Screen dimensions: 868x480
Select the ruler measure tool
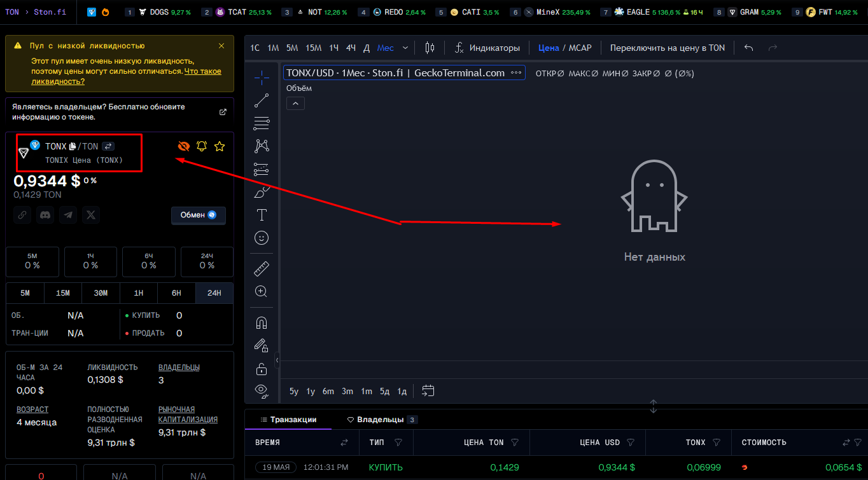pos(262,268)
